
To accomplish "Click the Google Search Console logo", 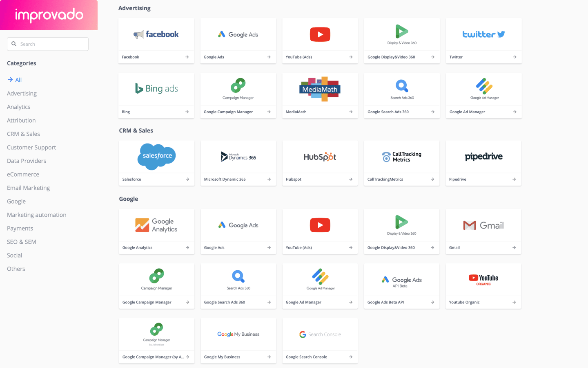I will (320, 334).
